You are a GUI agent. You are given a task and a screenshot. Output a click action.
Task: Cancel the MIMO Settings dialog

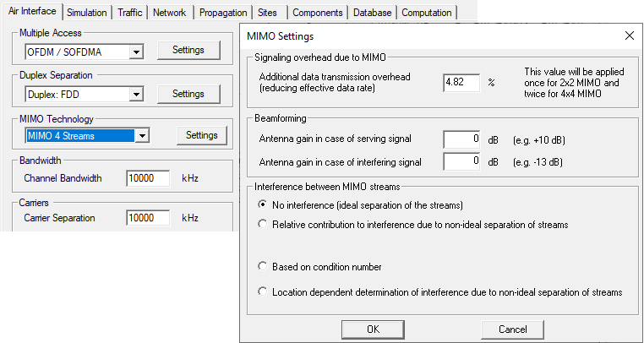point(512,329)
